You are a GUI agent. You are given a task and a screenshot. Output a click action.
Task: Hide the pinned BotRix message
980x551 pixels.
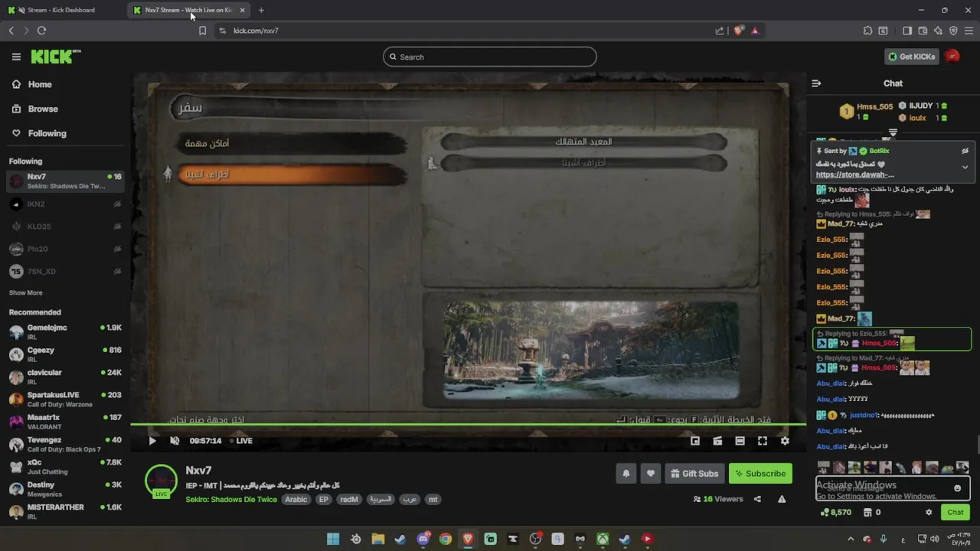[x=965, y=151]
